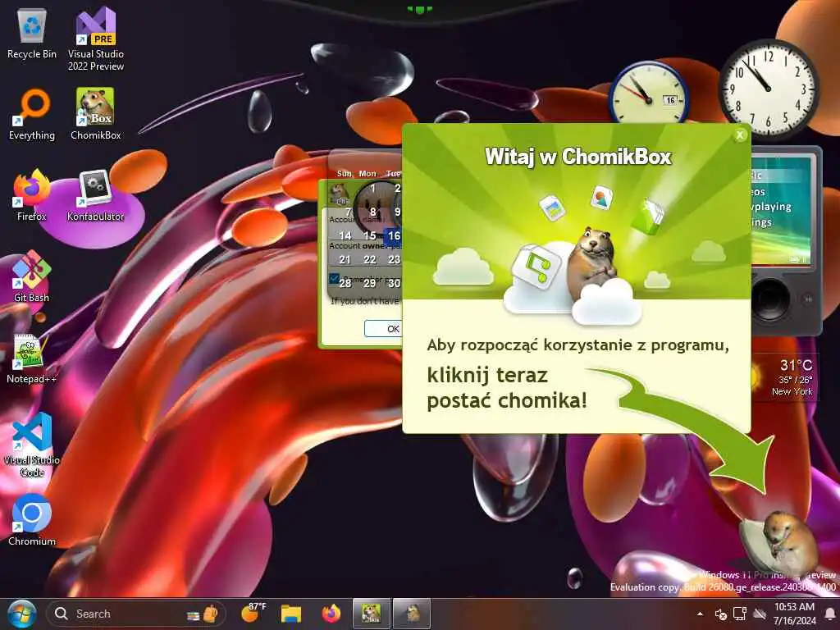Select day 21 on the calendar widget
Viewport: 840px width, 630px height.
345,259
